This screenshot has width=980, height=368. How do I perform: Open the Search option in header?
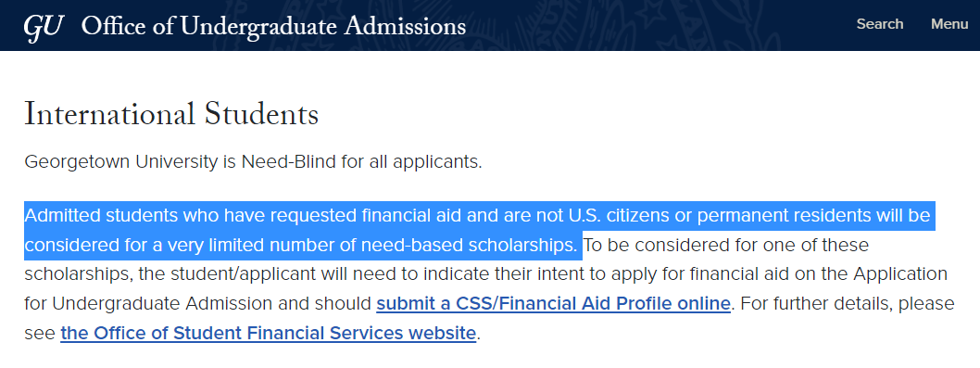click(879, 24)
